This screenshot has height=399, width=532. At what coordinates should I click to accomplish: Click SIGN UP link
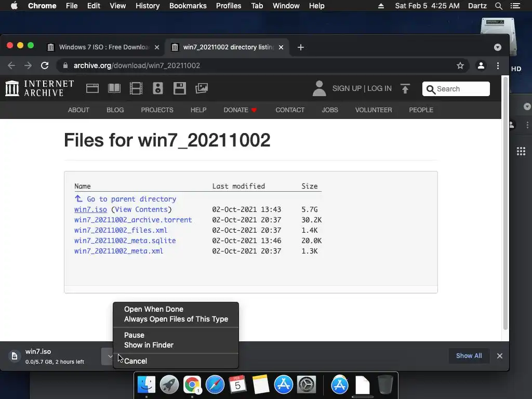(x=347, y=88)
